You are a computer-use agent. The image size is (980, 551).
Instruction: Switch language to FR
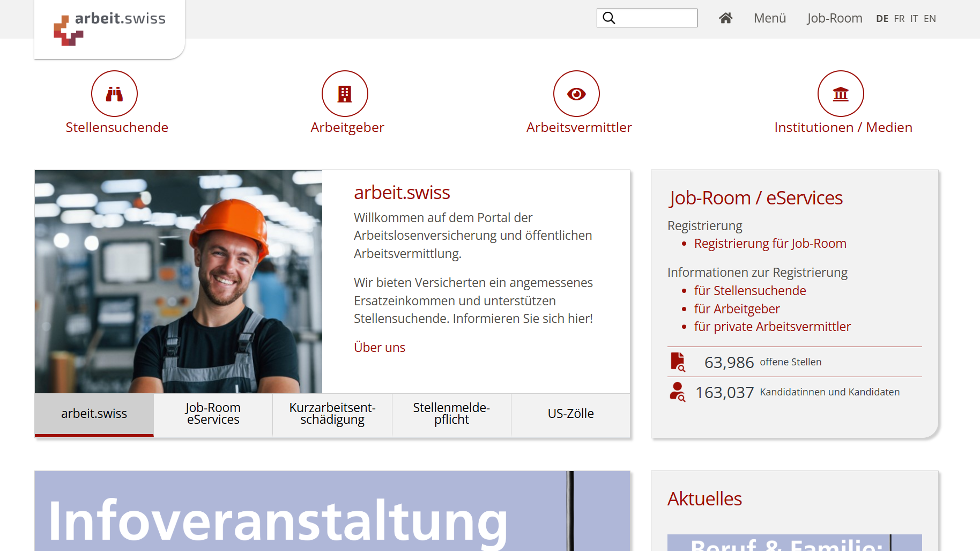click(x=899, y=18)
